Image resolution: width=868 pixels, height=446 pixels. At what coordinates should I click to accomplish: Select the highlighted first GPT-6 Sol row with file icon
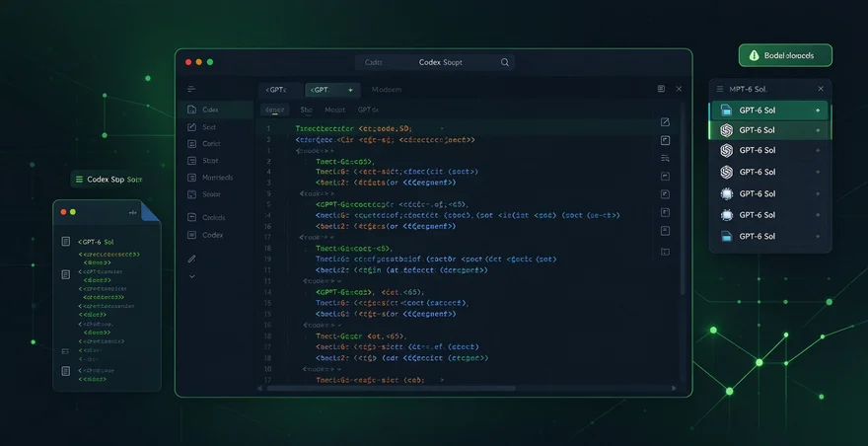point(769,111)
